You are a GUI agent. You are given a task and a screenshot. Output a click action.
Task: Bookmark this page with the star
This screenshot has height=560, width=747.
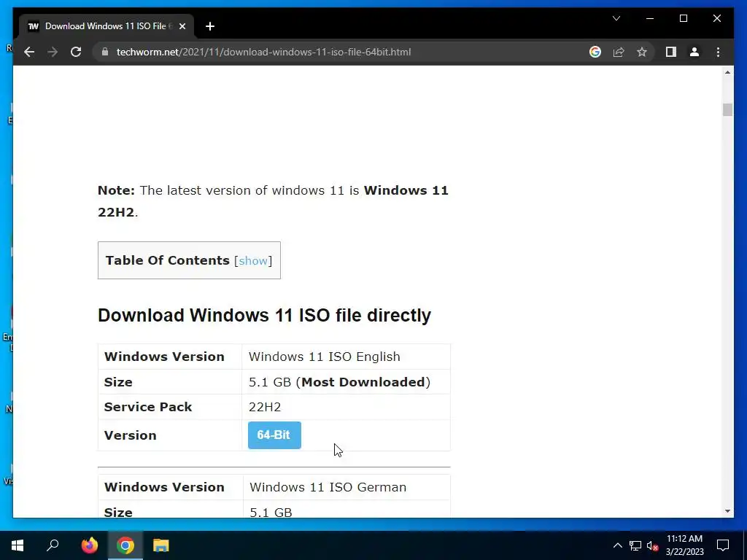tap(642, 52)
